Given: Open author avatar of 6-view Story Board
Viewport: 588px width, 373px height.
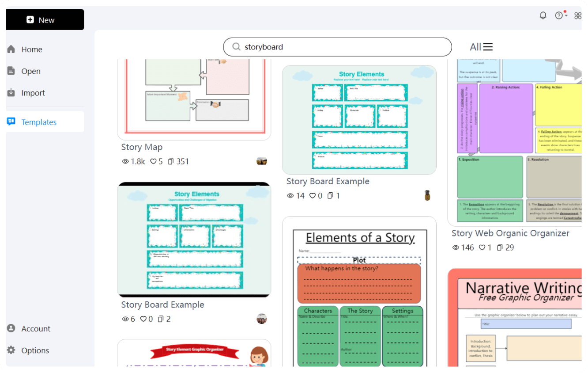Looking at the screenshot, I should (262, 319).
